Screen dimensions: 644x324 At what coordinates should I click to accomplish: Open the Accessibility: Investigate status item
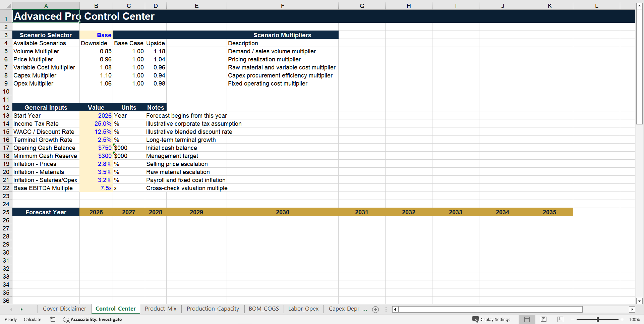point(93,319)
